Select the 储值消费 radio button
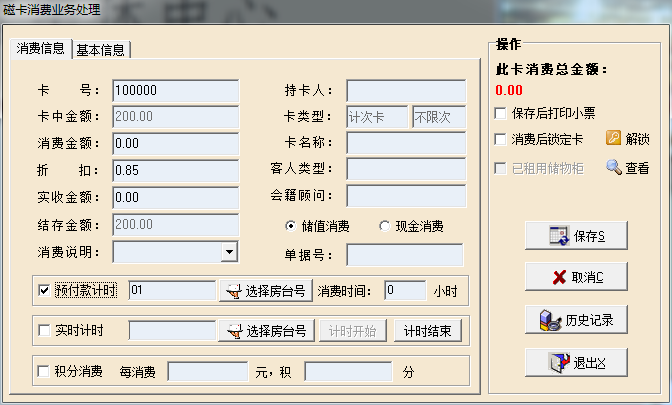The image size is (672, 405). [x=291, y=226]
